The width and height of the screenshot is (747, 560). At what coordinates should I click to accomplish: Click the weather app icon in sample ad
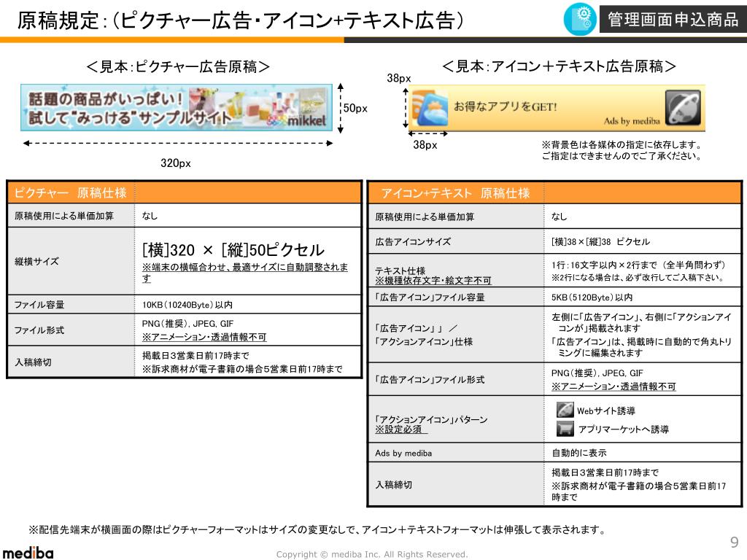430,107
